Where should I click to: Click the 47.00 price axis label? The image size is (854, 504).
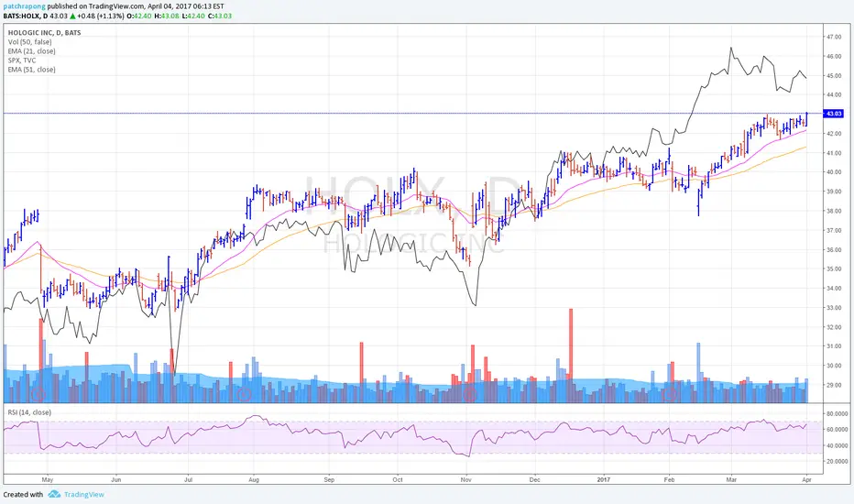coord(834,37)
